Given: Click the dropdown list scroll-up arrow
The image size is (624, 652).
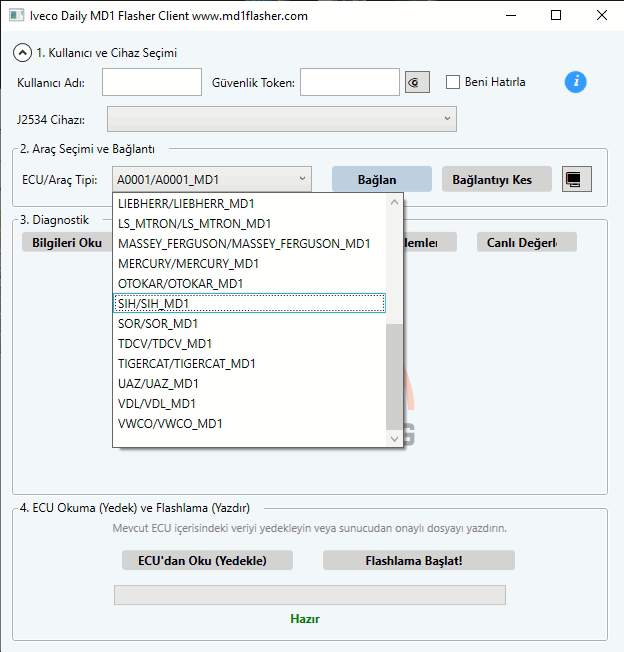Looking at the screenshot, I should click(x=395, y=202).
